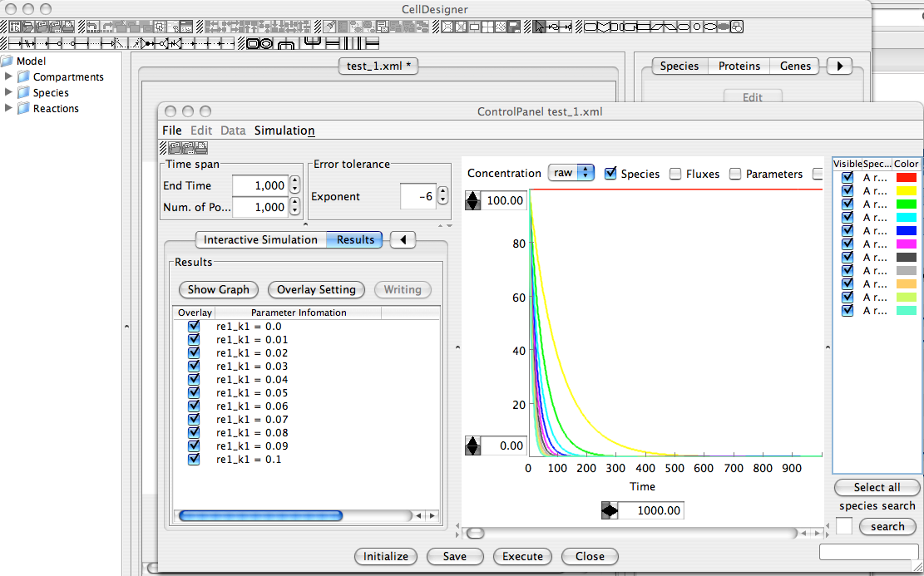Click the first ControlPanel toolbar icon
Viewport: 924px width, 576px height.
175,148
